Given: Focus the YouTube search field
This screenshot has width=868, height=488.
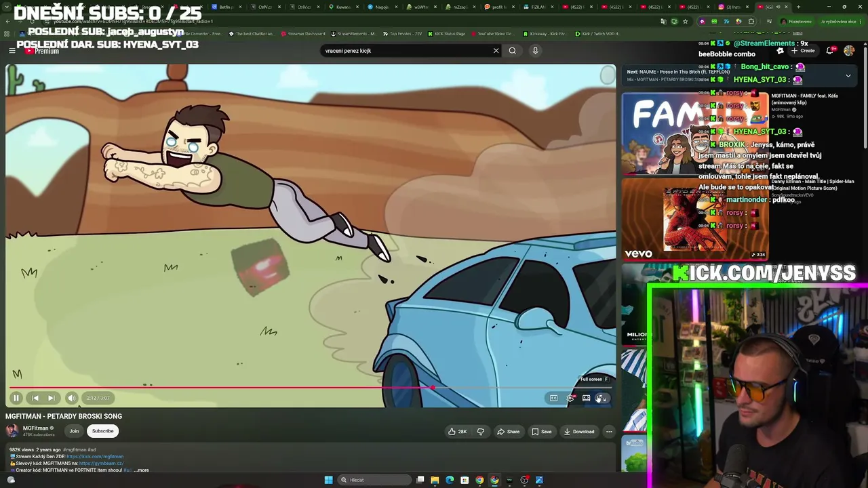Looking at the screenshot, I should tap(406, 51).
